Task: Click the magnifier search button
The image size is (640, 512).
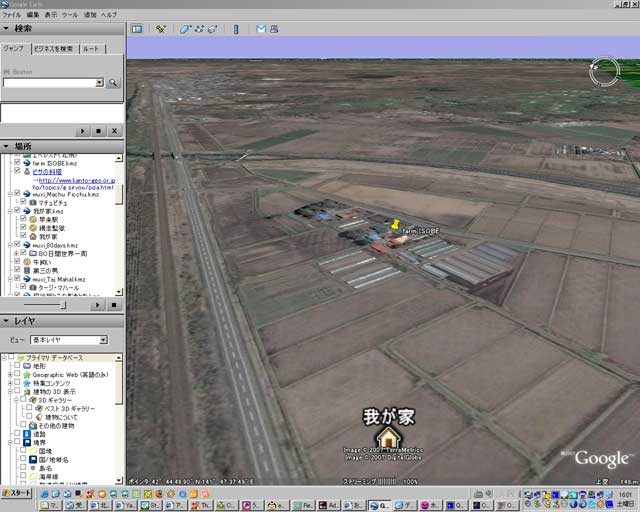Action: (x=113, y=83)
